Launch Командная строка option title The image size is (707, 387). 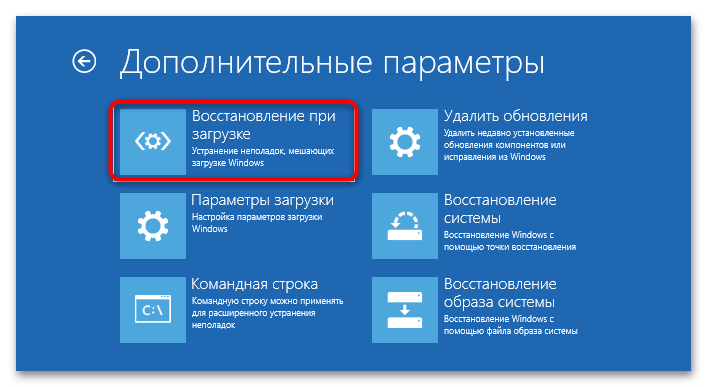[x=255, y=284]
